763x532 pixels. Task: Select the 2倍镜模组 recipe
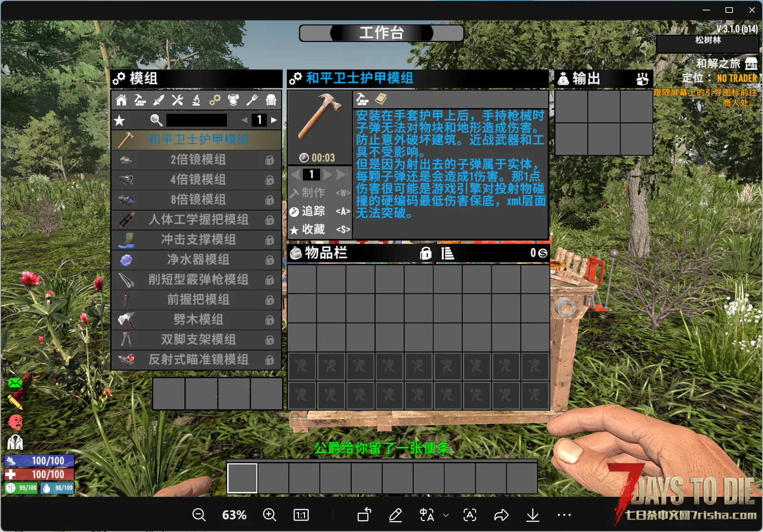(196, 160)
